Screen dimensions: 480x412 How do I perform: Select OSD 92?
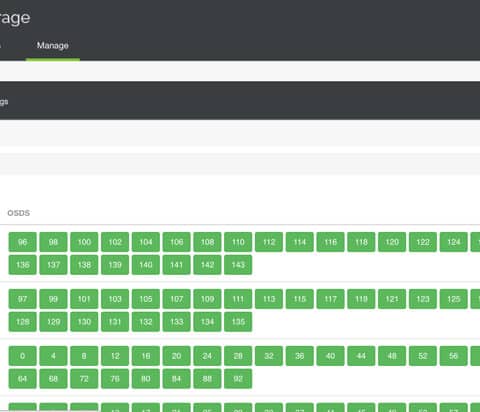click(x=238, y=379)
